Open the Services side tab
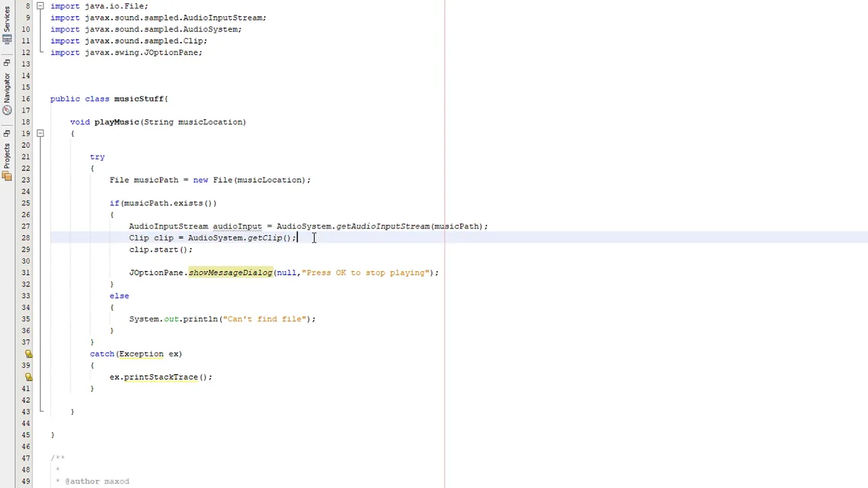This screenshot has height=488, width=868. [x=6, y=18]
